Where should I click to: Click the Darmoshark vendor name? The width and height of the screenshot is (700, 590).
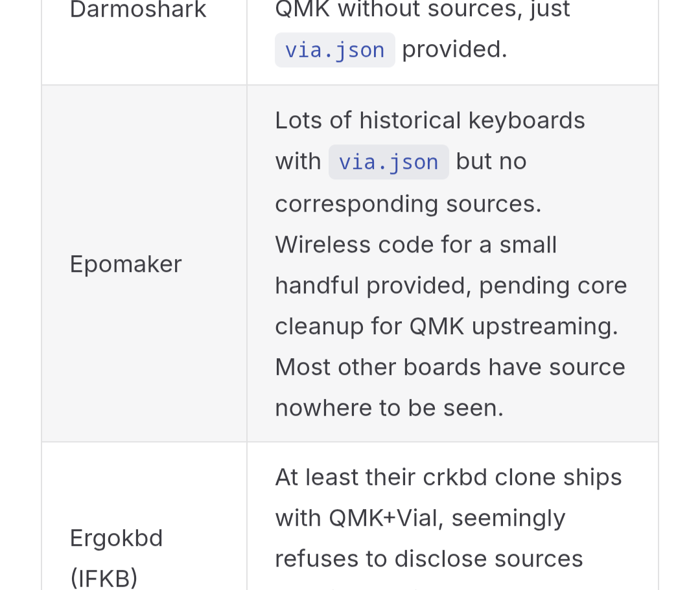point(138,10)
